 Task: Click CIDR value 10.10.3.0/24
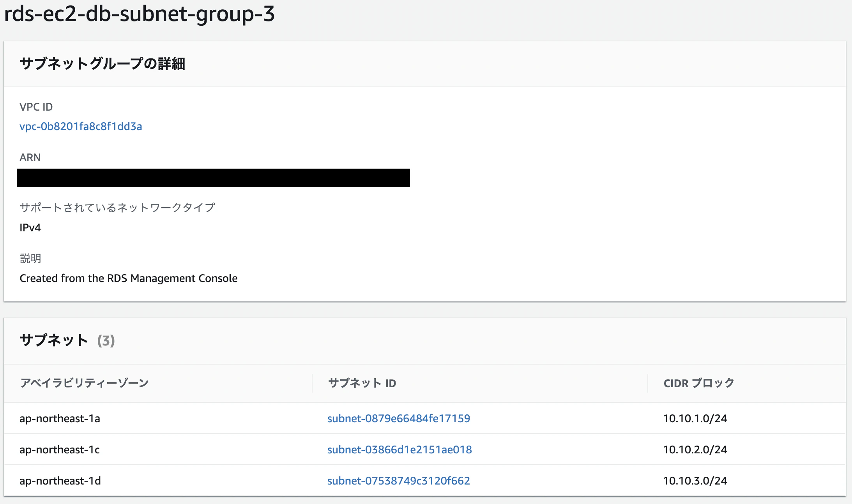pos(695,481)
